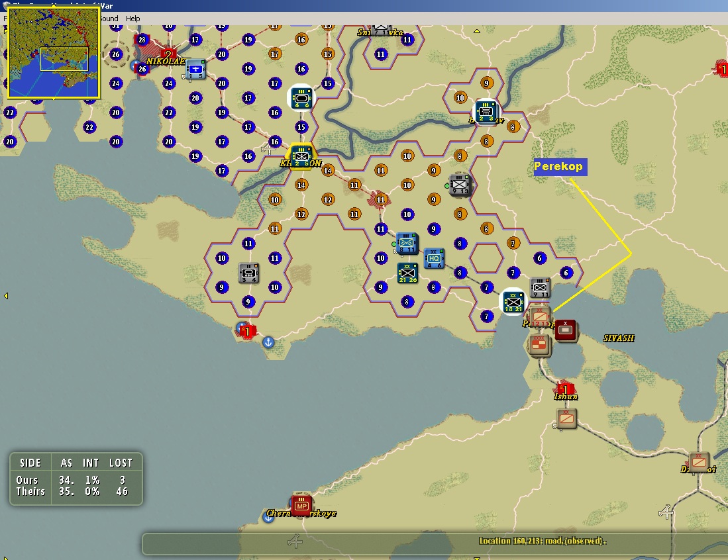The image size is (728, 560).
Task: Click the Soviet division south of Ishun
Action: pos(566,418)
